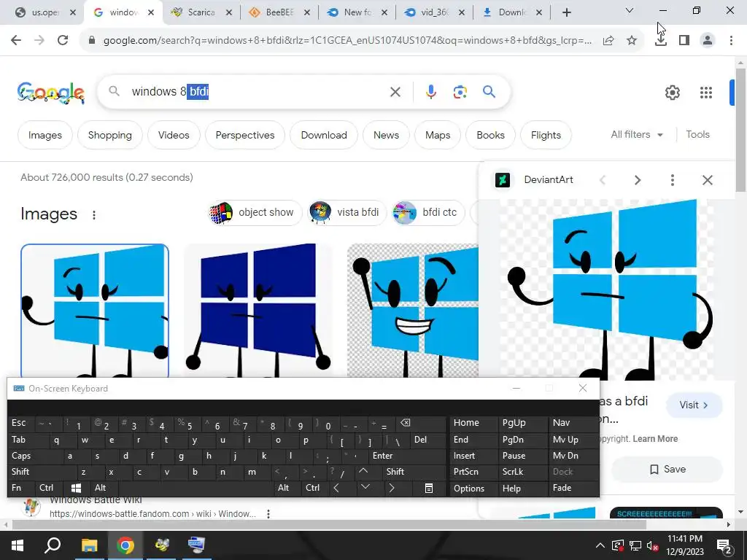Image resolution: width=747 pixels, height=560 pixels.
Task: Show hidden system tray icons
Action: tap(600, 545)
